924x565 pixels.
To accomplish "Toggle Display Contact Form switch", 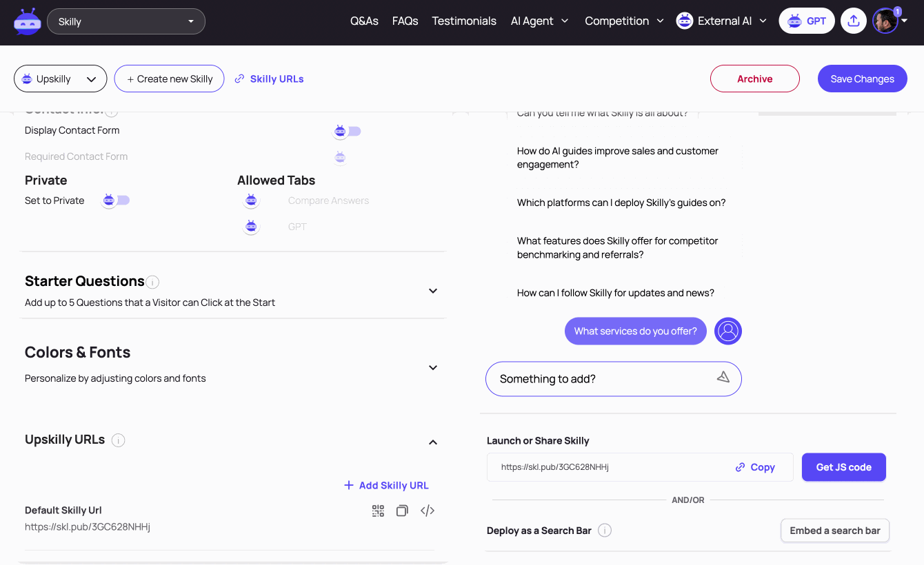I will pos(347,131).
